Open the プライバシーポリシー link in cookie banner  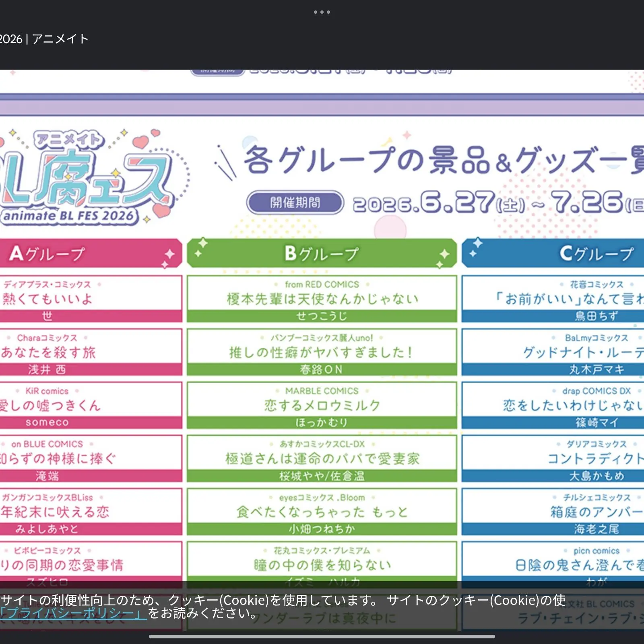73,613
